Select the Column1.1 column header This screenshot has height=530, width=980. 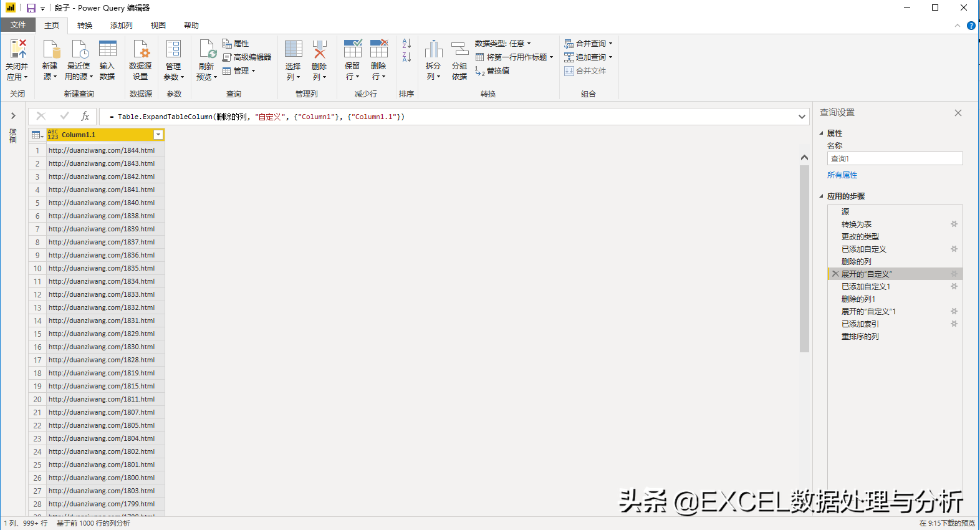(x=106, y=135)
